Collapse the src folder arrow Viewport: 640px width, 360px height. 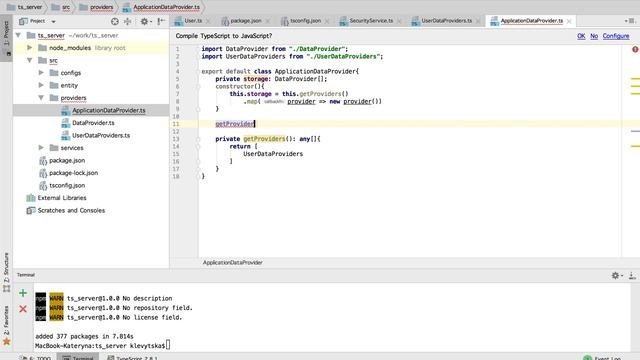coord(29,60)
